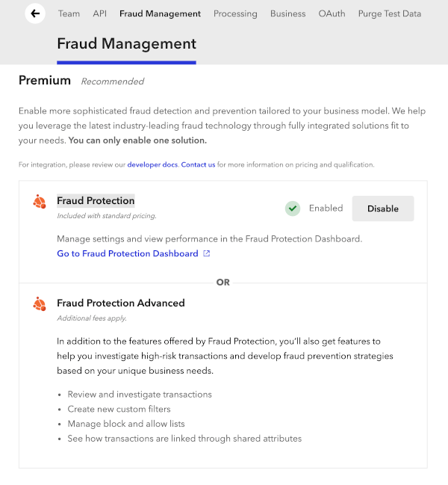This screenshot has width=448, height=485.
Task: Go to Fraud Protection Dashboard link
Action: coord(128,254)
